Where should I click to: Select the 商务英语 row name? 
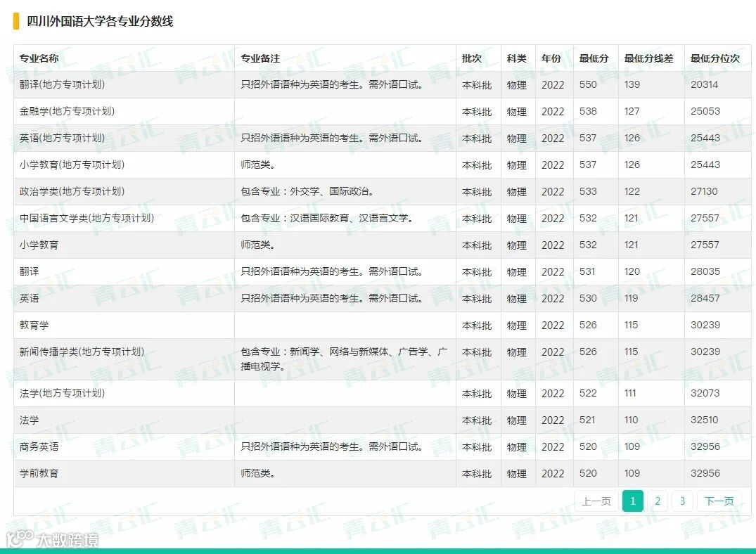click(x=39, y=447)
